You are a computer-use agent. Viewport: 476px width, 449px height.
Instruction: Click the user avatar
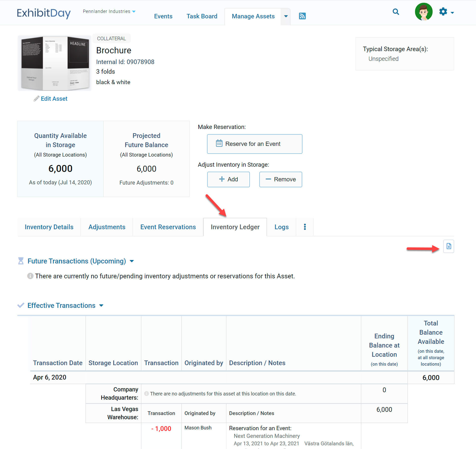[424, 11]
